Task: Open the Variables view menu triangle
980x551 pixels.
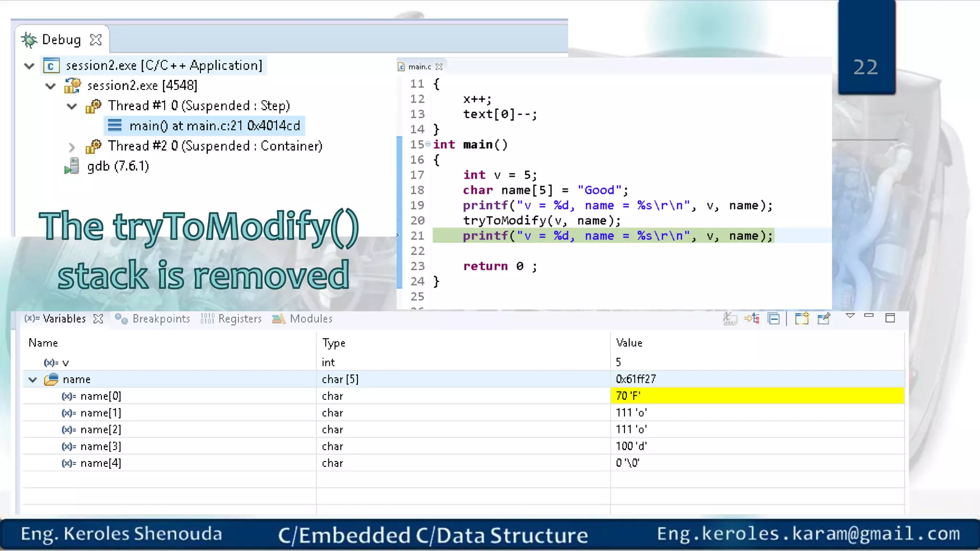Action: [850, 316]
